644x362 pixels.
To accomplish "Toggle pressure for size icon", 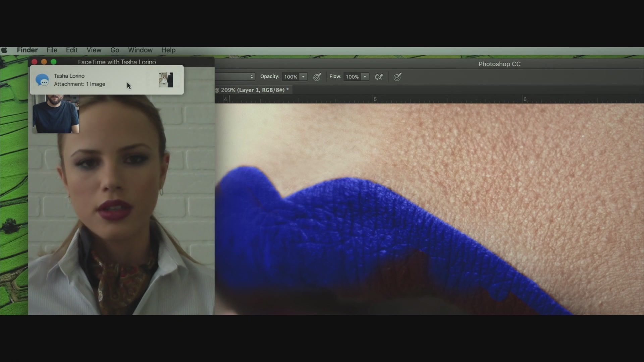I will (397, 77).
